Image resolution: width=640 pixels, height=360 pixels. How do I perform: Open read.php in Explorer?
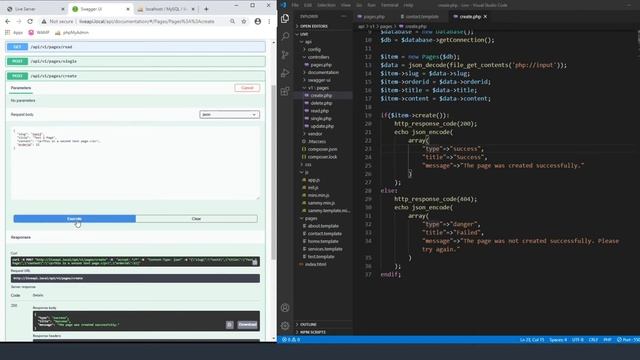(x=319, y=111)
